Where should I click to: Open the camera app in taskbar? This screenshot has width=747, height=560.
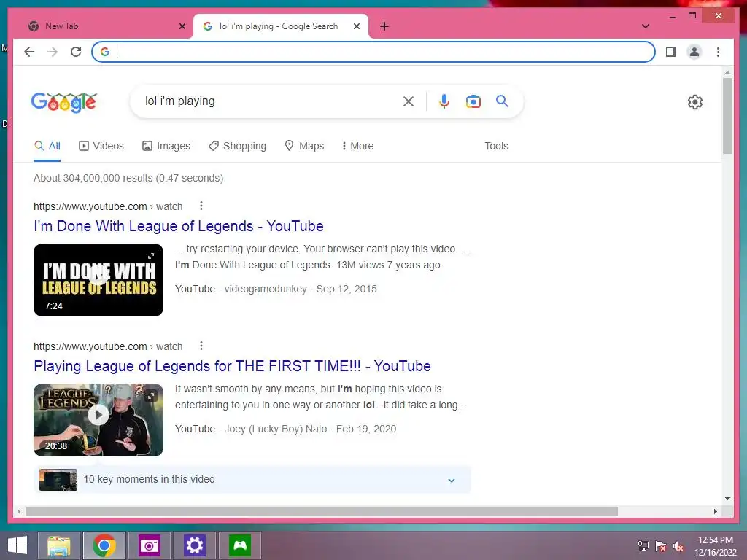149,545
